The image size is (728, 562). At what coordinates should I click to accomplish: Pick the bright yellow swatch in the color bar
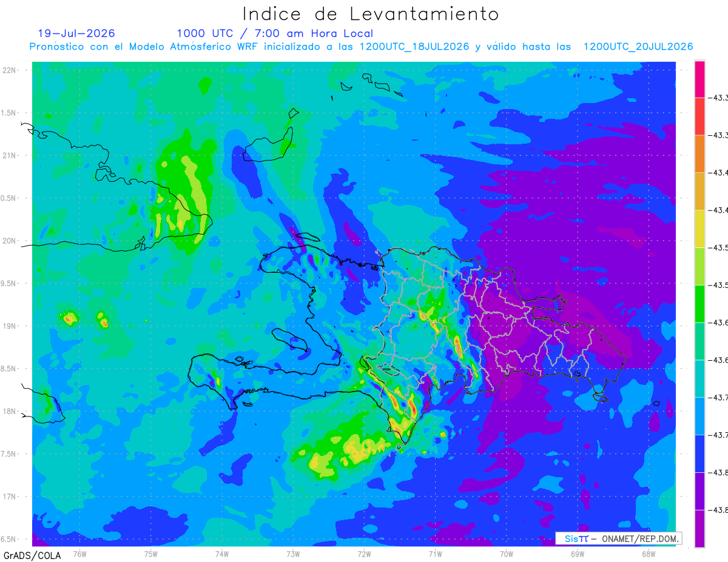tap(699, 229)
